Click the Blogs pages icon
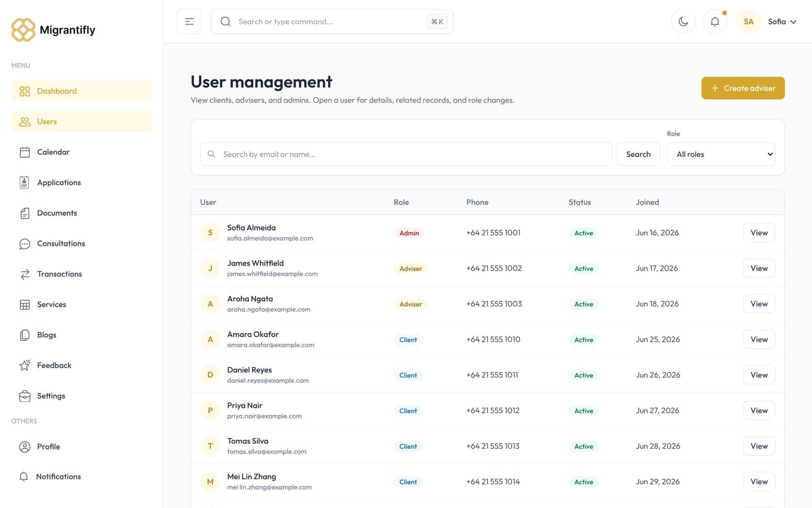Viewport: 812px width, 508px height. coord(24,335)
